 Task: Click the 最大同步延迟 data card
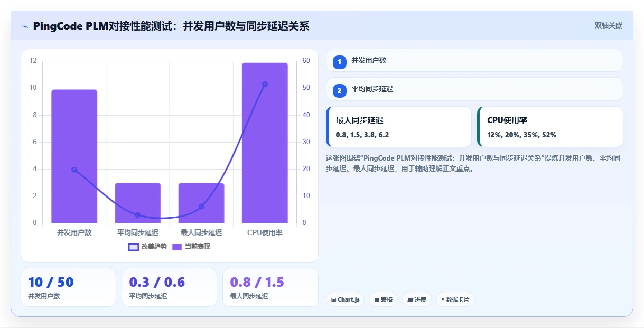pyautogui.click(x=399, y=127)
